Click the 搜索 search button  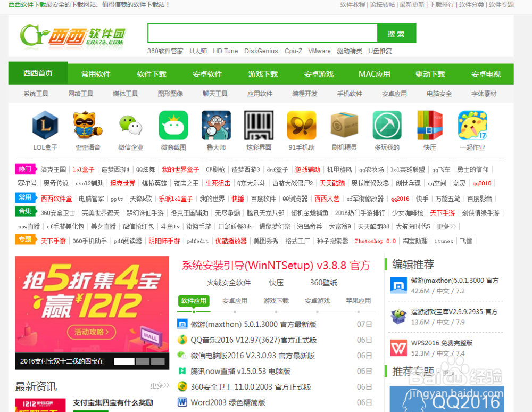coord(396,33)
